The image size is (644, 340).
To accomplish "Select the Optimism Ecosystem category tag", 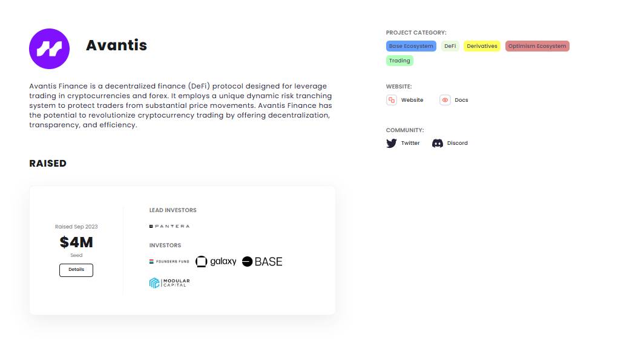I will (537, 46).
